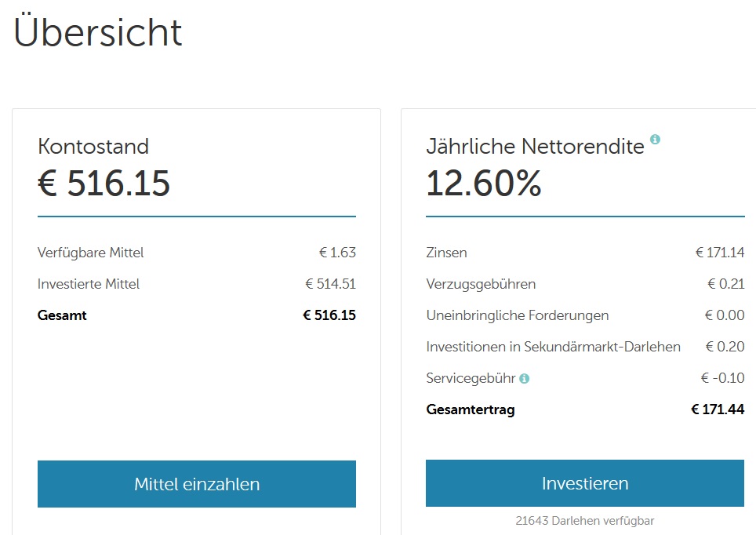Click the info icon next to Servicegebühr
The width and height of the screenshot is (756, 535).
coord(524,379)
